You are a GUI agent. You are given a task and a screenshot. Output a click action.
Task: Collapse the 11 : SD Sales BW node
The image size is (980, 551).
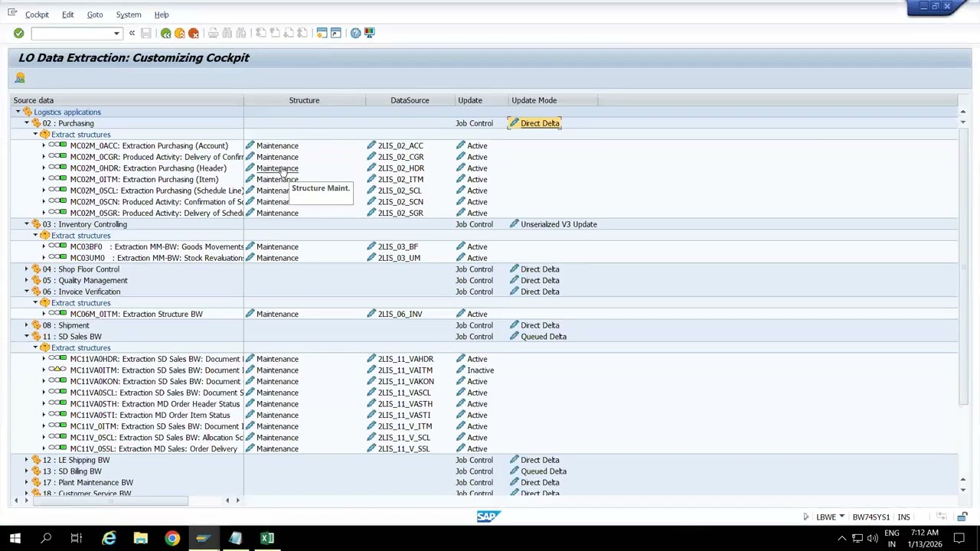click(26, 337)
